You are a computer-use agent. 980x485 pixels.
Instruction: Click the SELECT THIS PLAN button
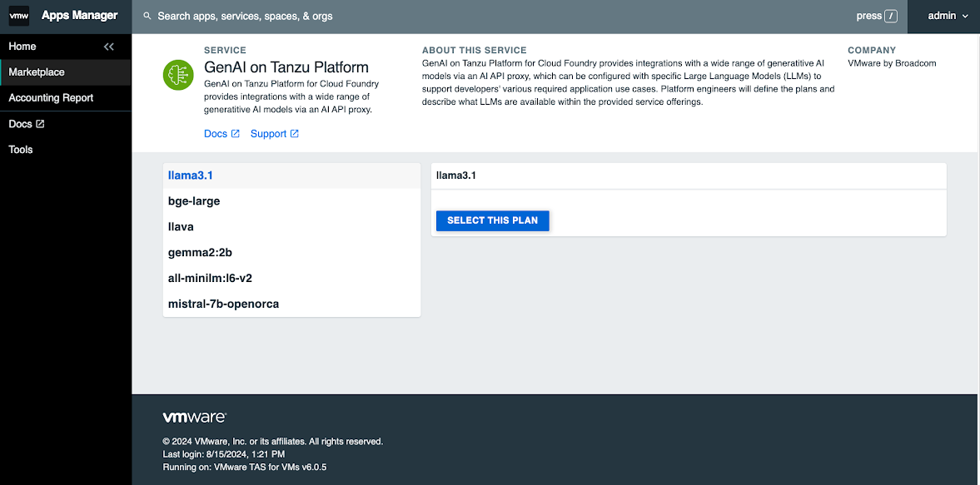pyautogui.click(x=493, y=220)
